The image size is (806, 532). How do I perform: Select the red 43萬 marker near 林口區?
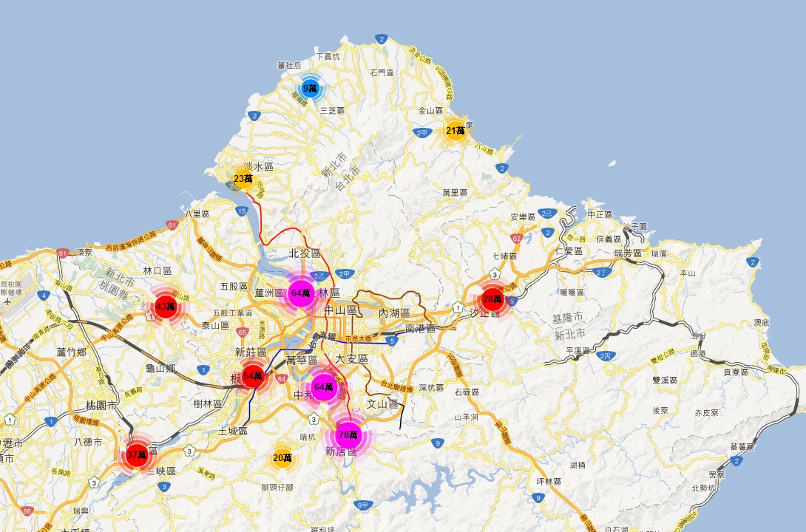[x=166, y=306]
